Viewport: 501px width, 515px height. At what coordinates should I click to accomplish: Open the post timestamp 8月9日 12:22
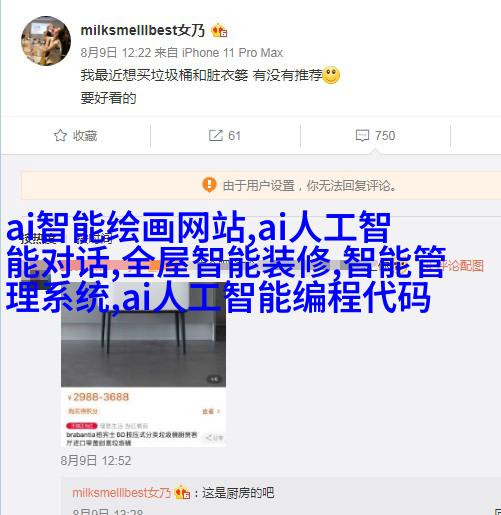[x=116, y=53]
